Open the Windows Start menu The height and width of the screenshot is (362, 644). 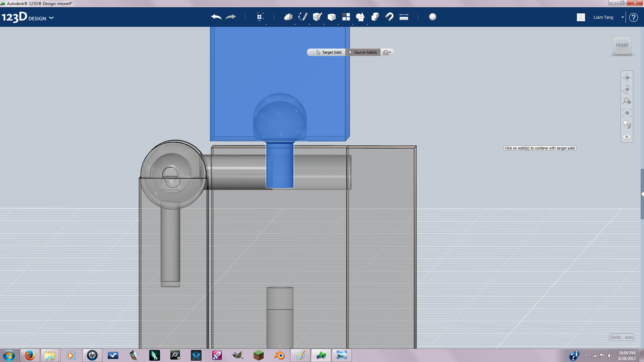(9, 355)
